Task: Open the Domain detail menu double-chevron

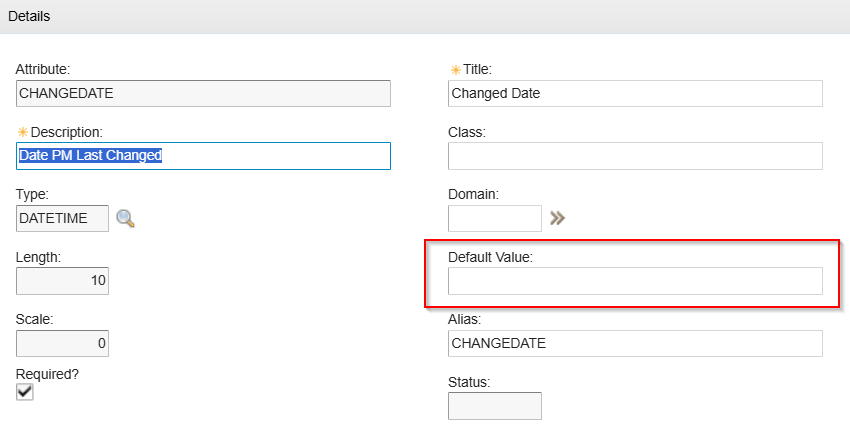Action: pyautogui.click(x=558, y=218)
